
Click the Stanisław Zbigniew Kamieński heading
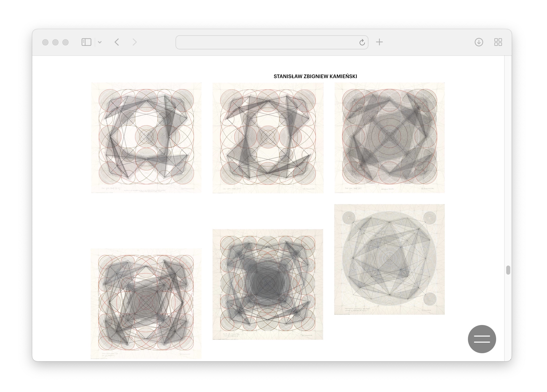pos(315,76)
